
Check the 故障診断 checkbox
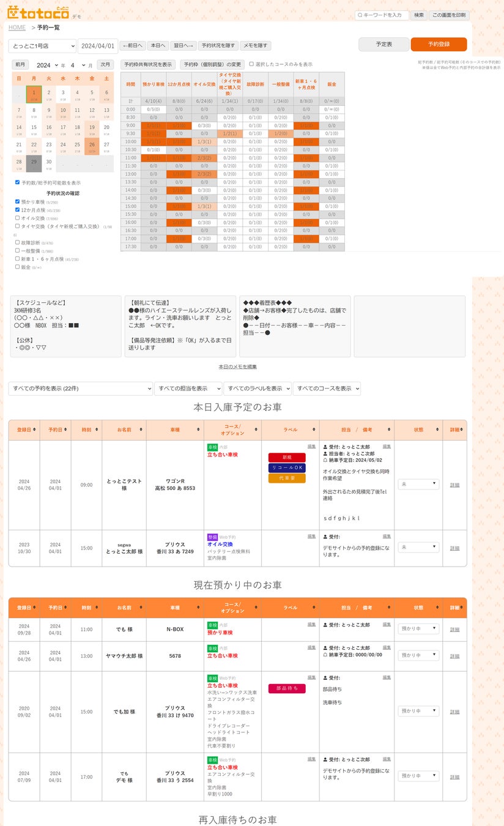point(17,242)
